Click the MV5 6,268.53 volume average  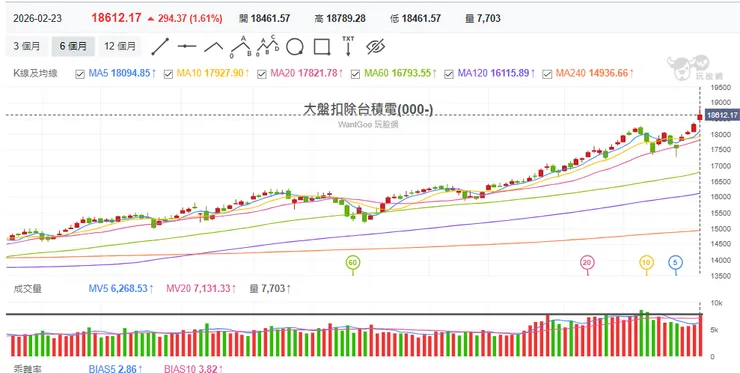coord(118,288)
